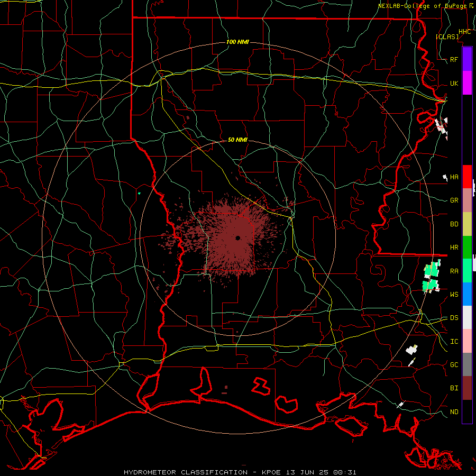Click the DS legend label
Image resolution: width=476 pixels, height=476 pixels.
pos(454,318)
